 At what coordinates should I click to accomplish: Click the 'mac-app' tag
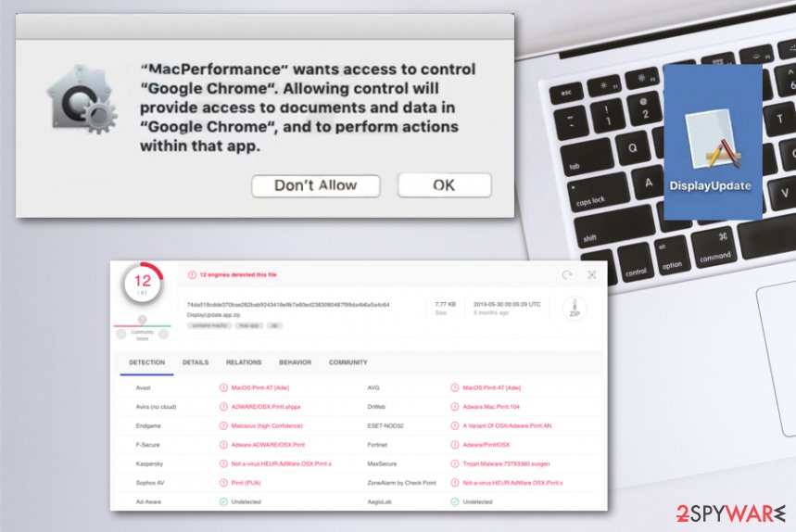(249, 325)
